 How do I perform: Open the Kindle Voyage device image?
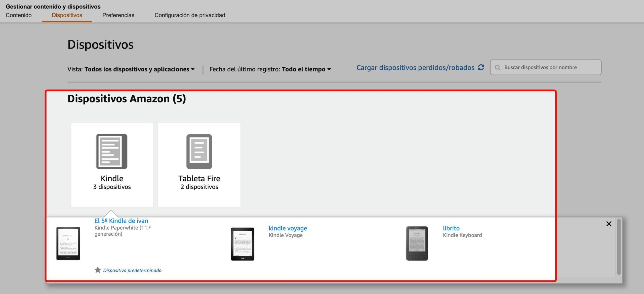[243, 244]
